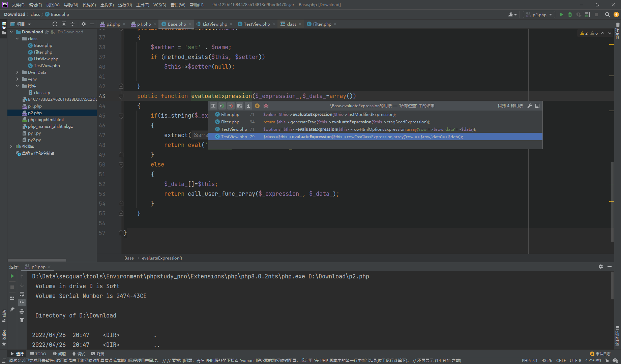This screenshot has width=621, height=364.
Task: Collapse all in Project tool window
Action: click(x=72, y=24)
